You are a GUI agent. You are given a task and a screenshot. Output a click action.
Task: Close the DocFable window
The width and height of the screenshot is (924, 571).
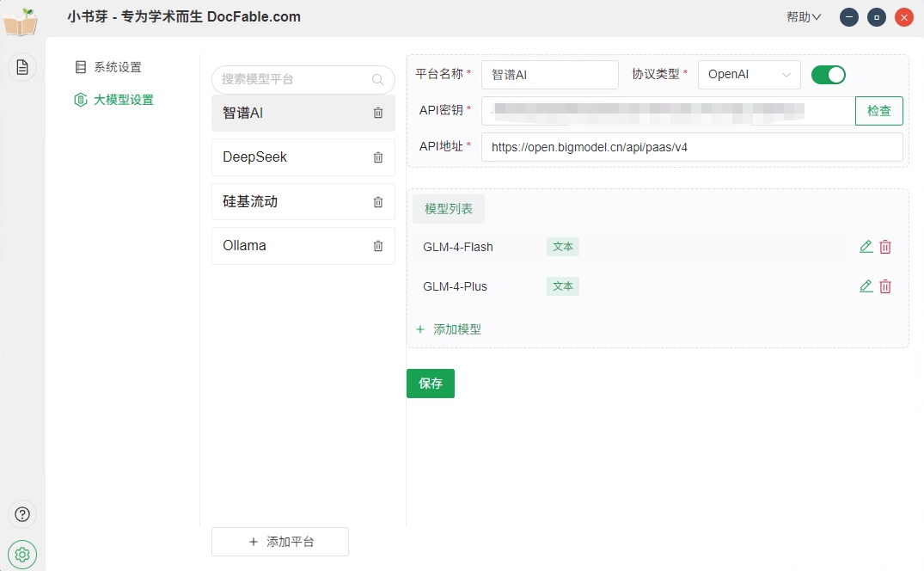pyautogui.click(x=904, y=17)
